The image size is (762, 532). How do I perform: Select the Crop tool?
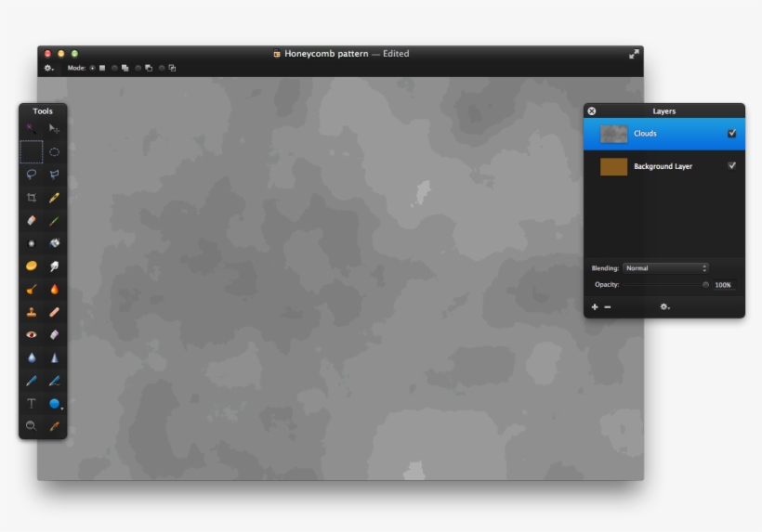click(x=32, y=198)
